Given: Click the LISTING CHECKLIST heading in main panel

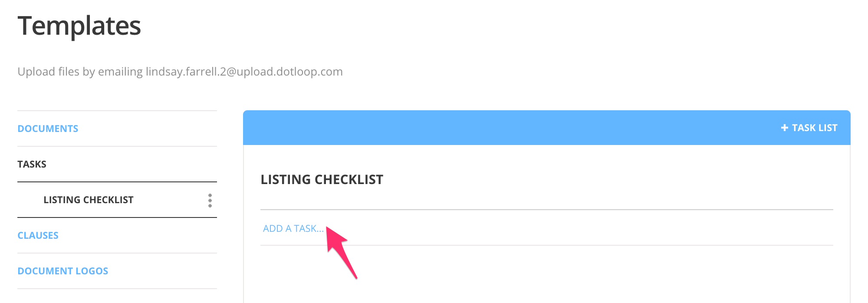Looking at the screenshot, I should click(x=322, y=179).
